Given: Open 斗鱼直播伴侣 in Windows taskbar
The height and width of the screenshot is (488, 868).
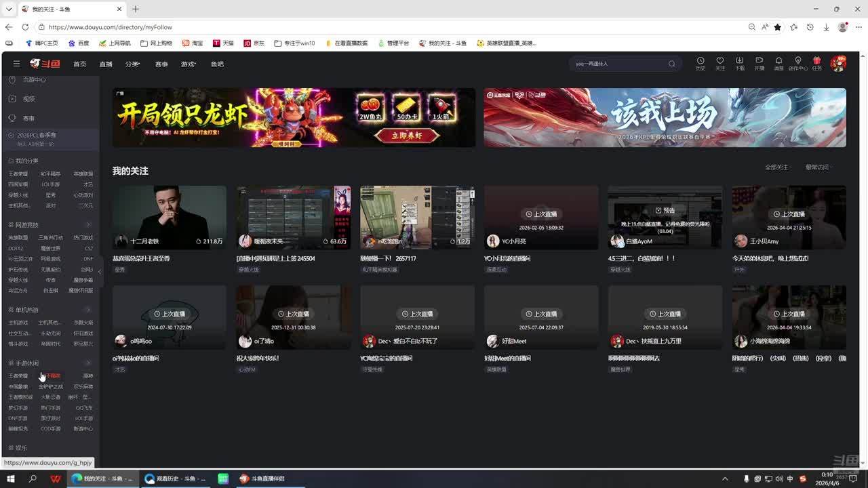Looking at the screenshot, I should (x=262, y=479).
